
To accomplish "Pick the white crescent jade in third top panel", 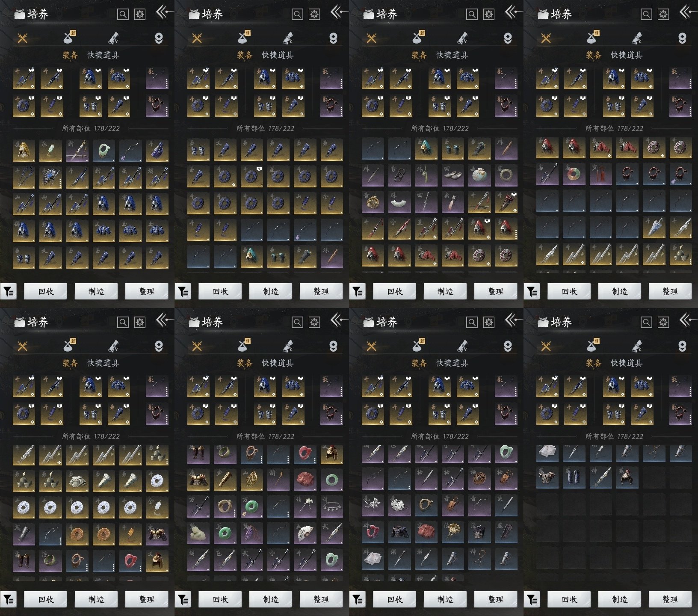I will tap(399, 202).
